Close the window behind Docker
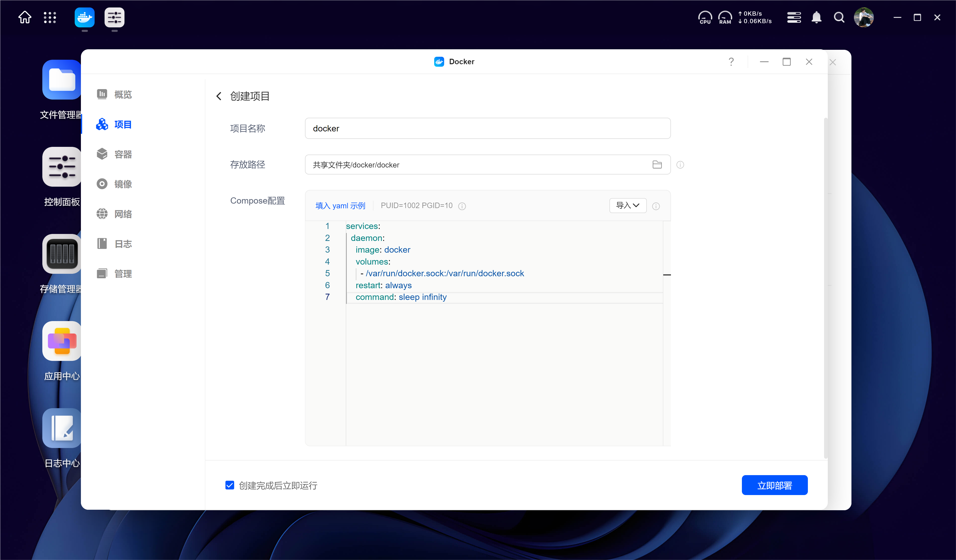 click(x=833, y=62)
